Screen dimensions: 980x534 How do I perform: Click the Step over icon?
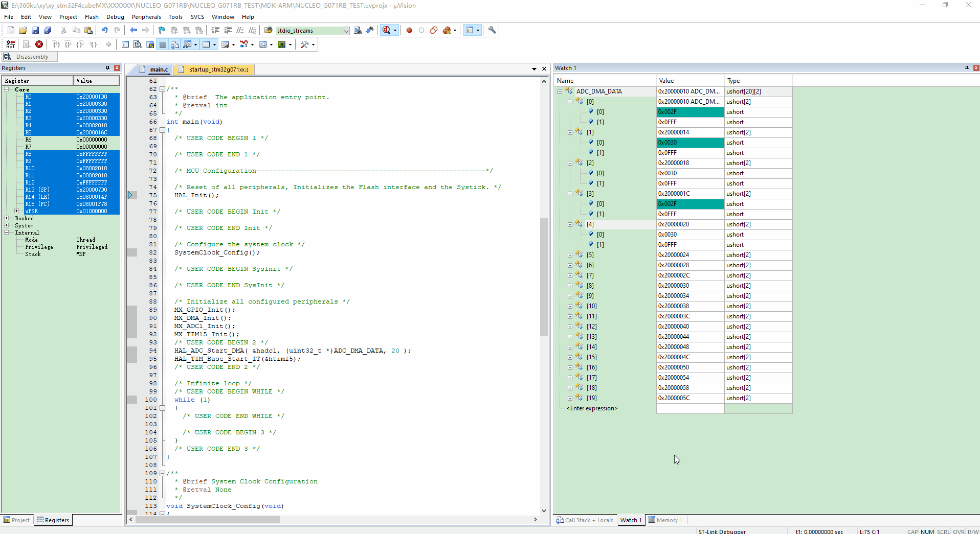(69, 44)
